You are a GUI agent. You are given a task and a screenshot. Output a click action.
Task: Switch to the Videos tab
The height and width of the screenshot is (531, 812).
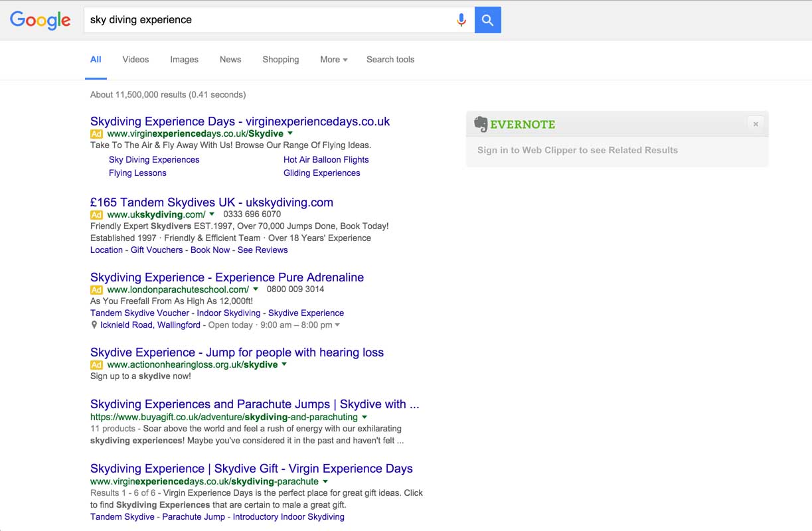[x=135, y=60]
